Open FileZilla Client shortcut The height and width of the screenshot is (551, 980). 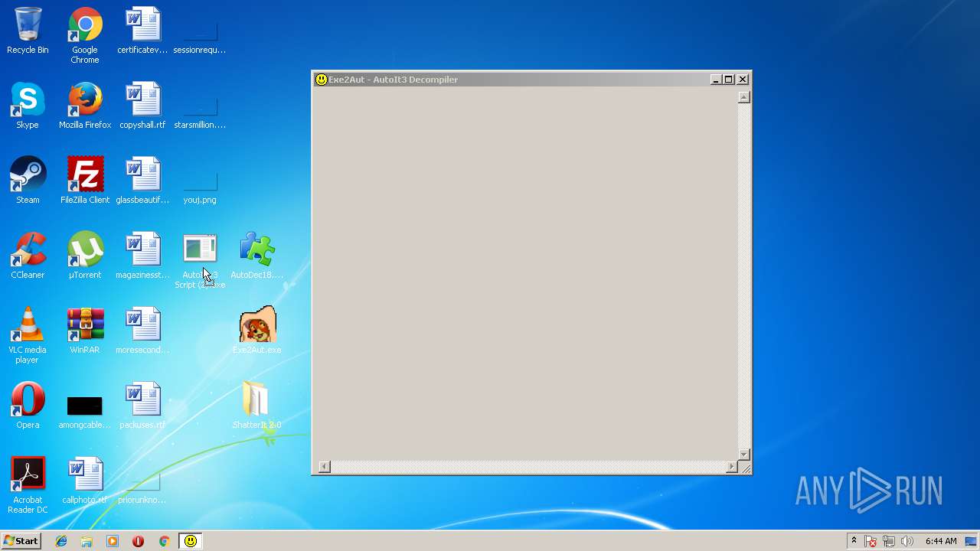click(x=85, y=181)
